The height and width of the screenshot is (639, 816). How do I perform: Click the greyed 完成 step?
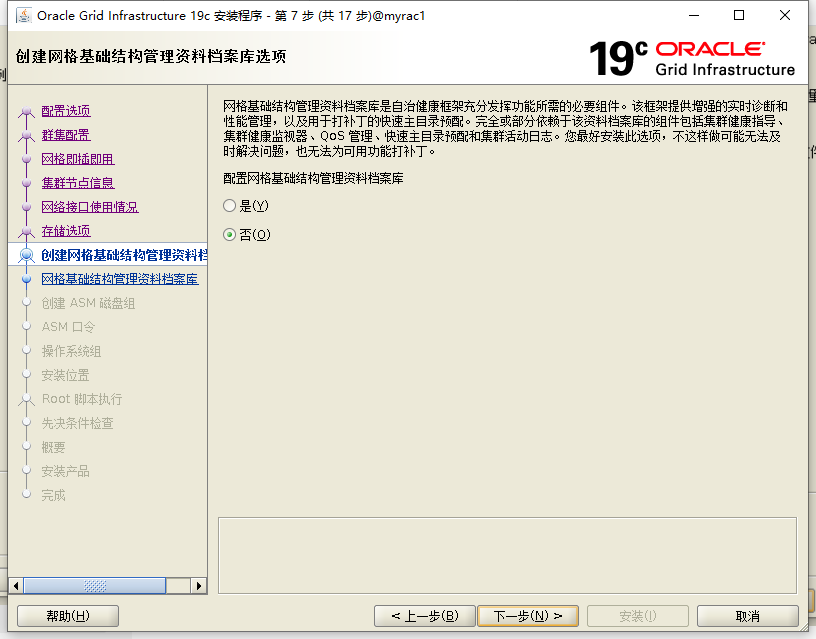(x=53, y=494)
